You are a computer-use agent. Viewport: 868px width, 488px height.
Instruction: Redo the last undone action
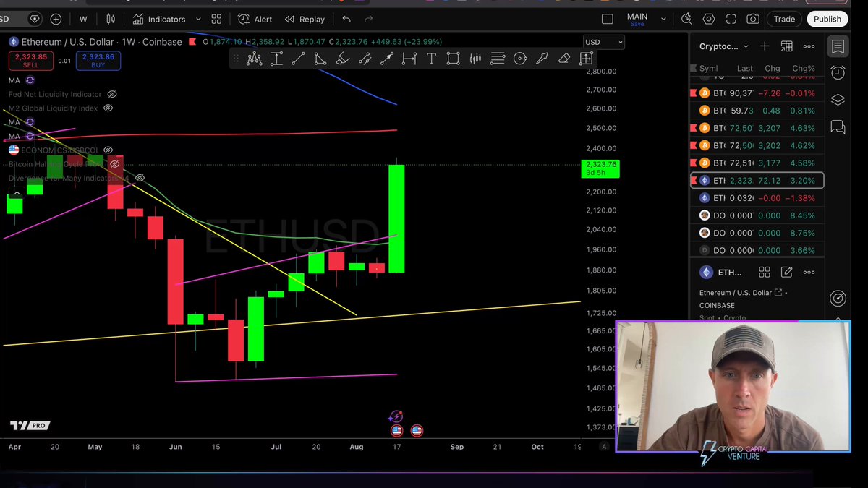[369, 20]
